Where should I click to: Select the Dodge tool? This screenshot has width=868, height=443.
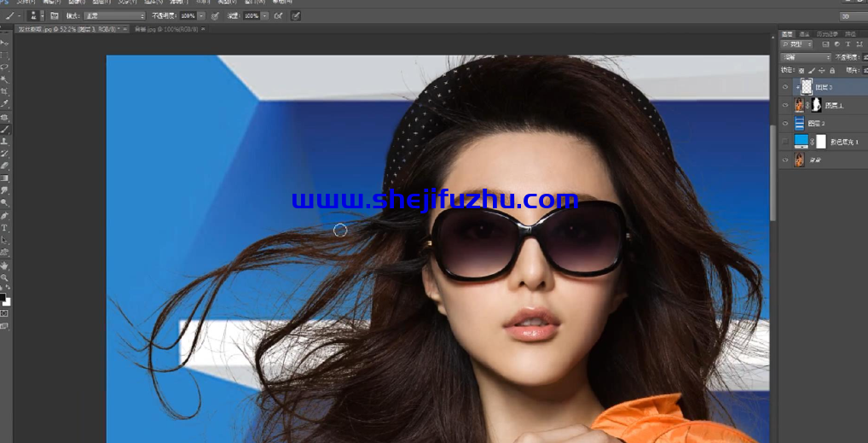pos(5,203)
